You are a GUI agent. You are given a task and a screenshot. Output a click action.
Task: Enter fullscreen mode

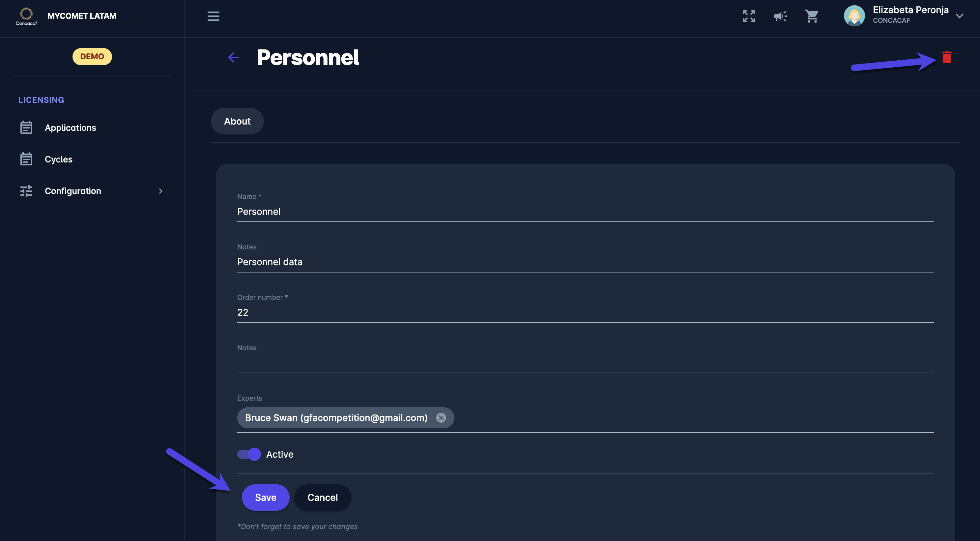[749, 16]
